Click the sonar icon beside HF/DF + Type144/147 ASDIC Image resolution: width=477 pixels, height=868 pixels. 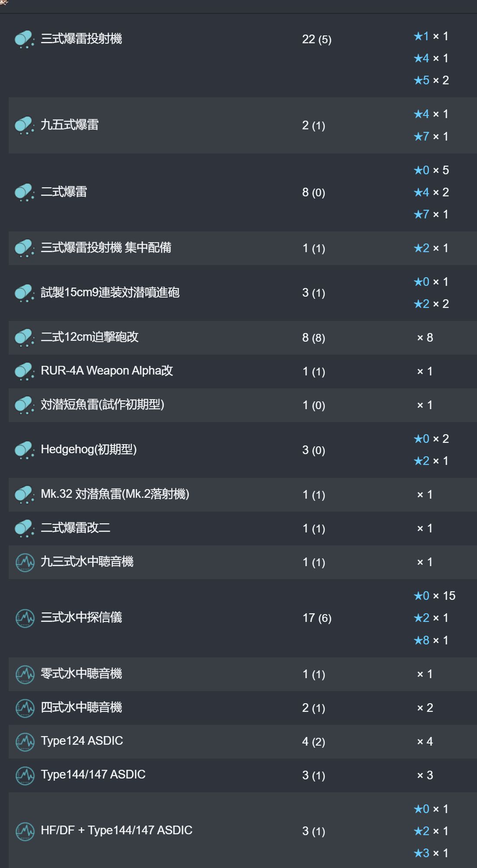pyautogui.click(x=25, y=831)
